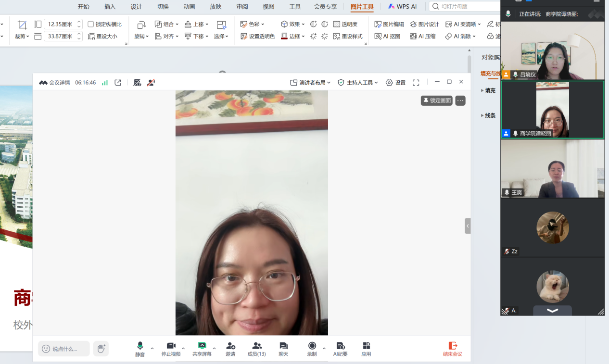Open the AI纪要 summary tool
Screen dimensions: 609x364
coord(340,348)
